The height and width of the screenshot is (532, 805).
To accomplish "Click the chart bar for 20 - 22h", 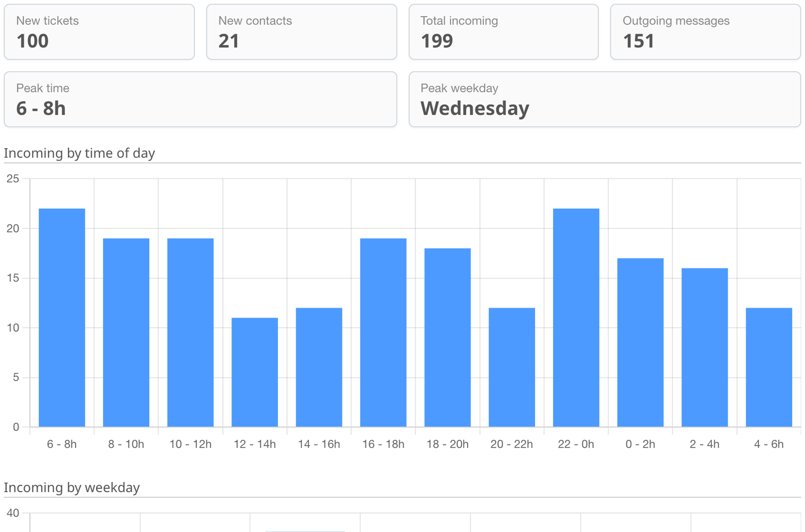I will (x=512, y=368).
